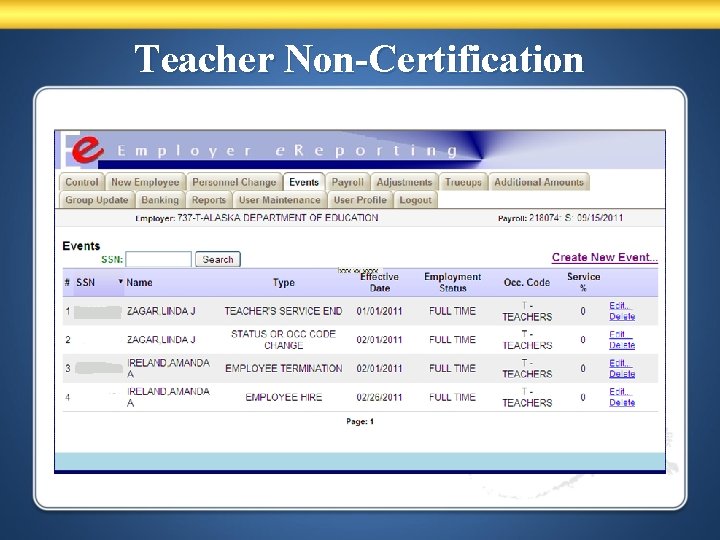Screen dimensions: 720x540
Task: Open the Personnel Change tab
Action: [234, 182]
